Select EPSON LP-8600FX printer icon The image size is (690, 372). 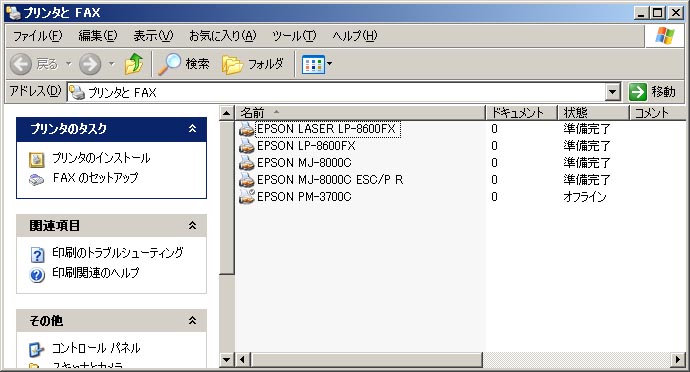tap(247, 146)
